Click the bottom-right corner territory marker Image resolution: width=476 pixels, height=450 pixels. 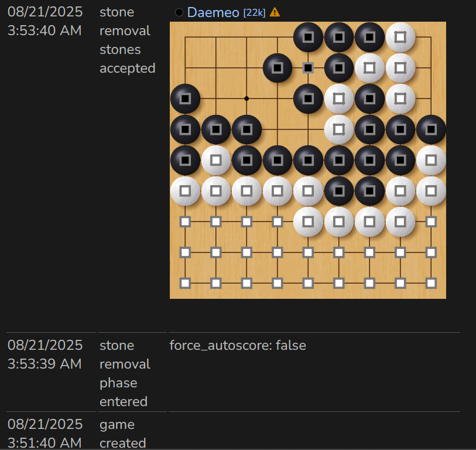click(431, 283)
